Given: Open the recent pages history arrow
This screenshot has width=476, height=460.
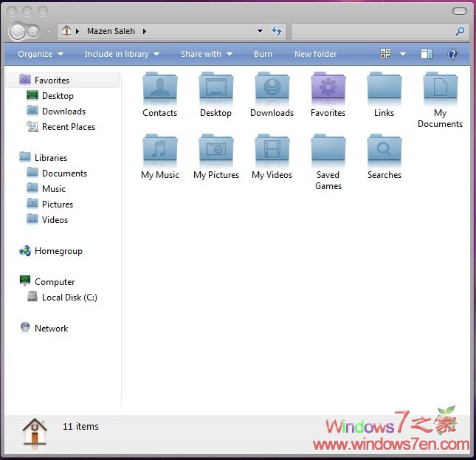Looking at the screenshot, I should pyautogui.click(x=49, y=31).
